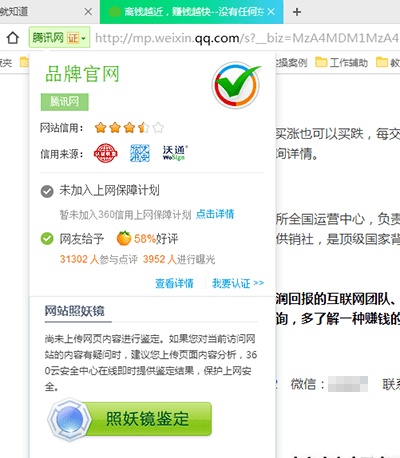This screenshot has width=400, height=458.
Task: Click the 未加入上网保障计划 status text
Action: click(x=109, y=191)
